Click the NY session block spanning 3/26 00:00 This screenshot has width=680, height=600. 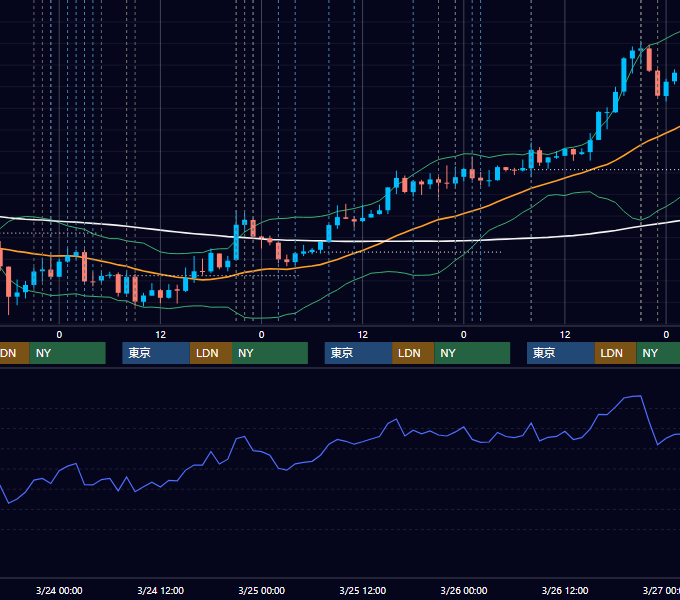[472, 353]
